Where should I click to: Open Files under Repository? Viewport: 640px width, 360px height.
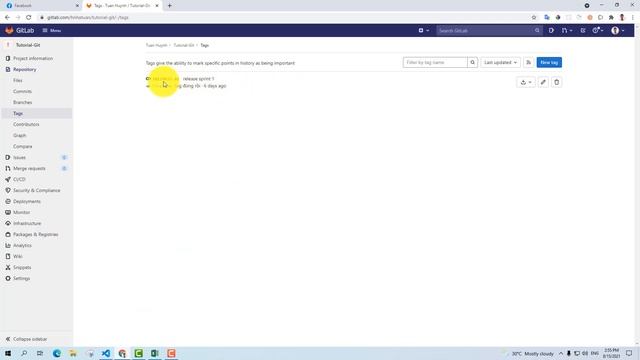(x=18, y=80)
